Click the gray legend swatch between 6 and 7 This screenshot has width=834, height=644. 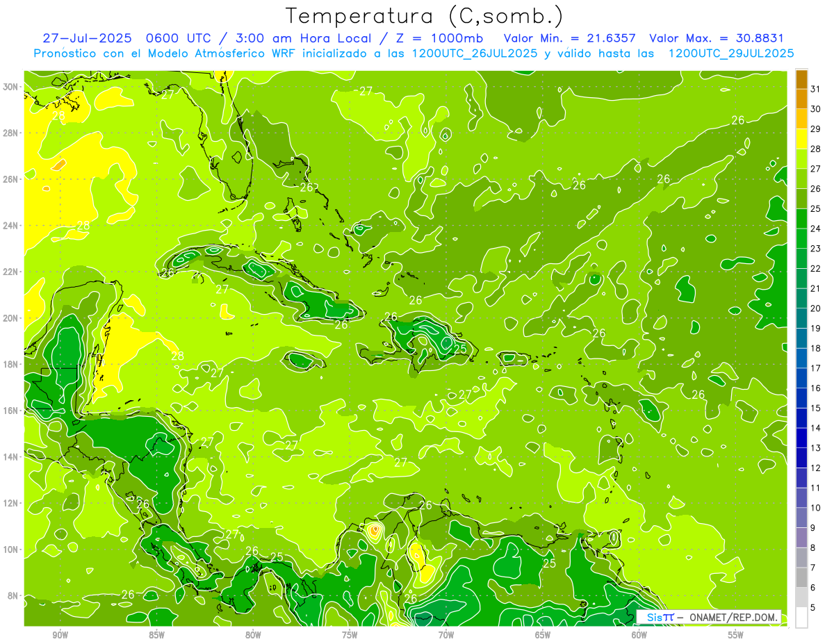click(801, 577)
